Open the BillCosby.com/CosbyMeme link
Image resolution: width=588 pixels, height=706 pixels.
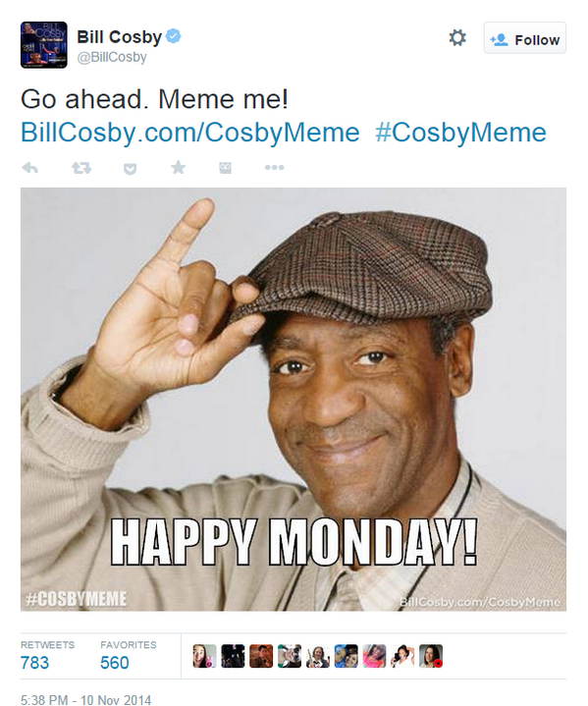pyautogui.click(x=190, y=133)
